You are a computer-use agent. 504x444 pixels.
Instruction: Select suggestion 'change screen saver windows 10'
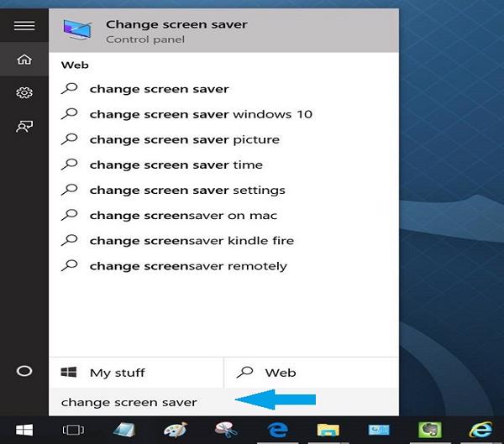click(223, 114)
